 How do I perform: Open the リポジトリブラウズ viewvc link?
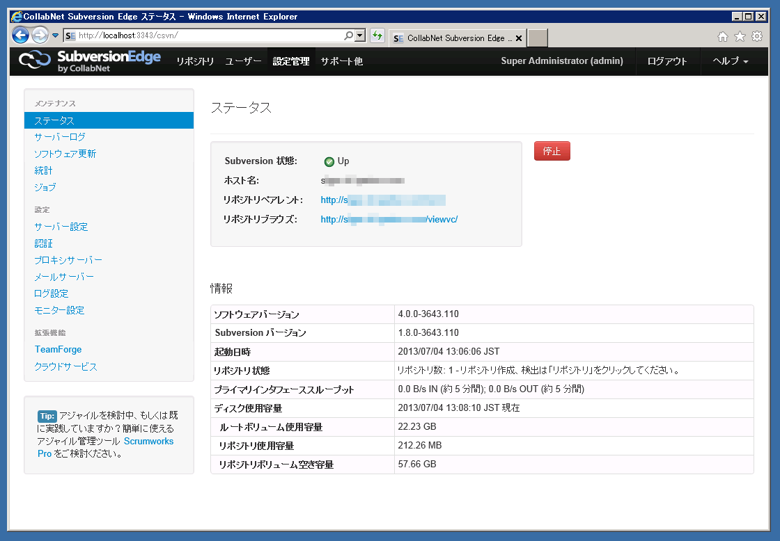coord(389,219)
